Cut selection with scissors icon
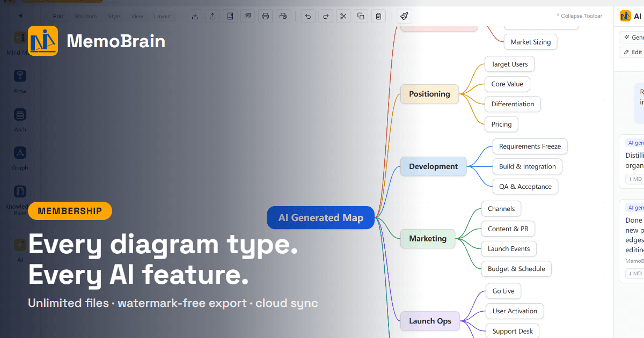This screenshot has height=338, width=644. click(x=343, y=16)
